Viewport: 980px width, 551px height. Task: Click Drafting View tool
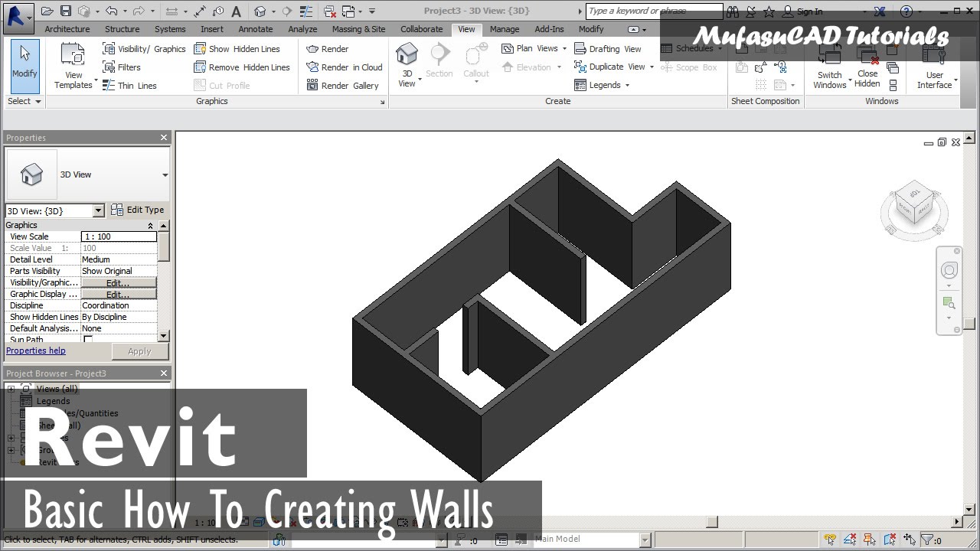(x=607, y=49)
